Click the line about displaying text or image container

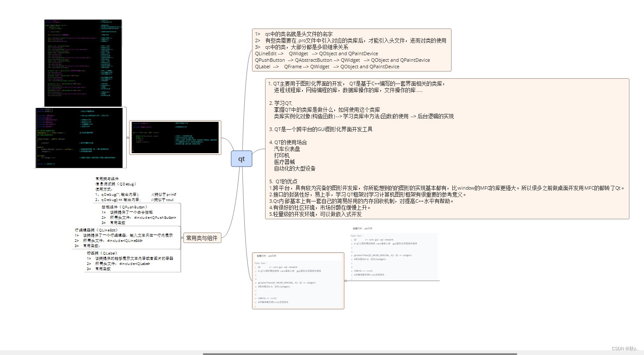click(x=130, y=258)
